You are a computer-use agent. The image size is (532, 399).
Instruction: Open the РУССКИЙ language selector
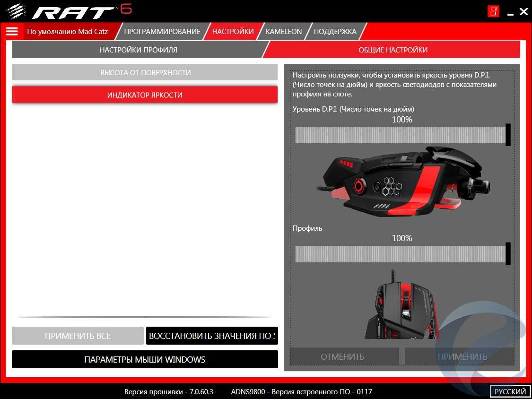coord(510,391)
